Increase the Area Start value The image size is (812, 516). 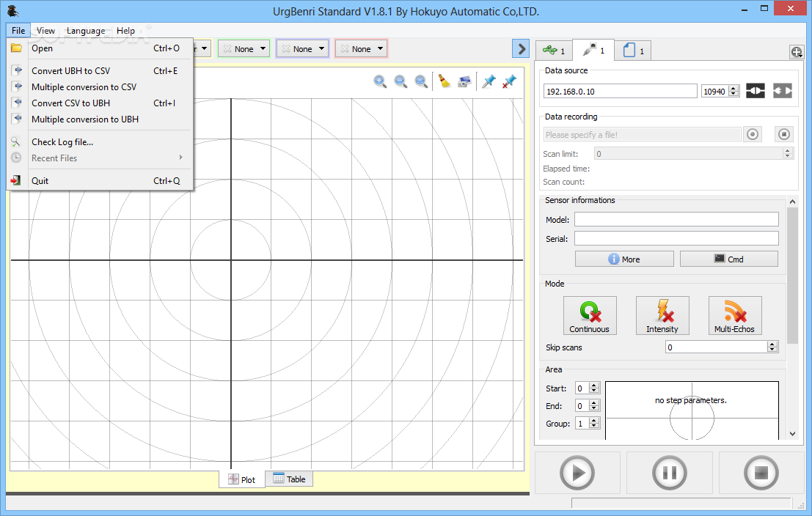(594, 386)
